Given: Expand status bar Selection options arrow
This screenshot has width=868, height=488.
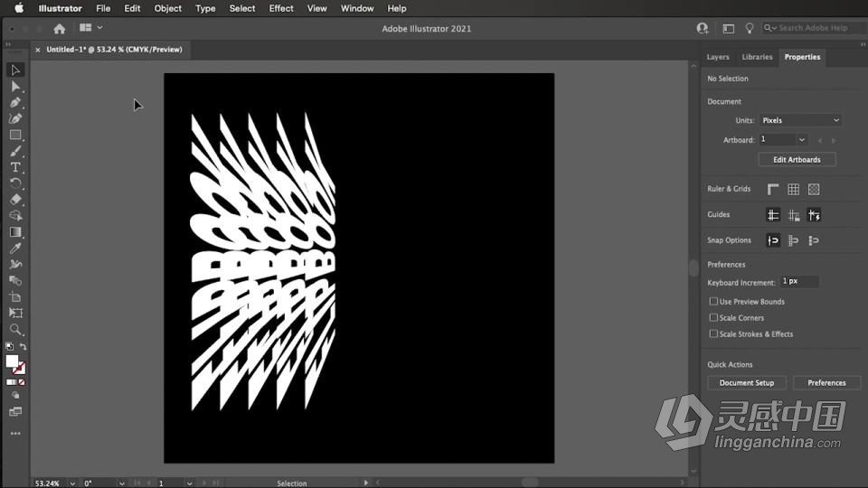Looking at the screenshot, I should tap(365, 483).
